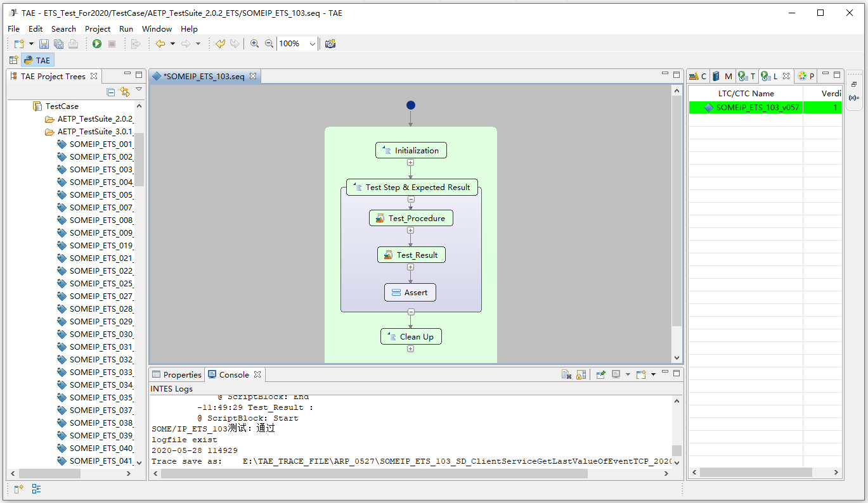Image resolution: width=868 pixels, height=503 pixels.
Task: Click the camera snapshot icon
Action: click(330, 44)
